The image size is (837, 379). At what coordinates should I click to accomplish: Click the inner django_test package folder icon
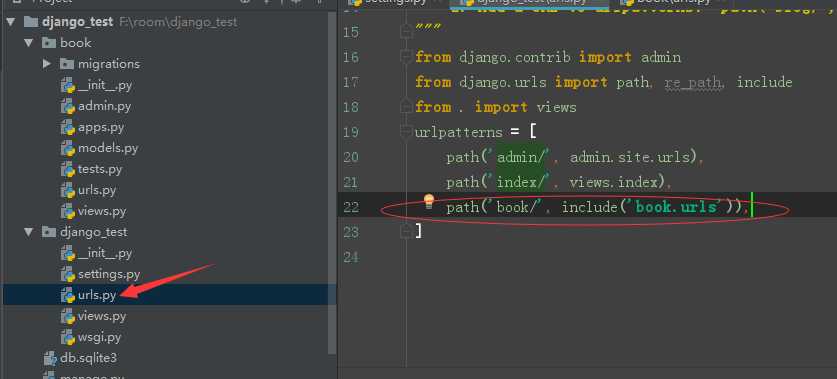[49, 232]
